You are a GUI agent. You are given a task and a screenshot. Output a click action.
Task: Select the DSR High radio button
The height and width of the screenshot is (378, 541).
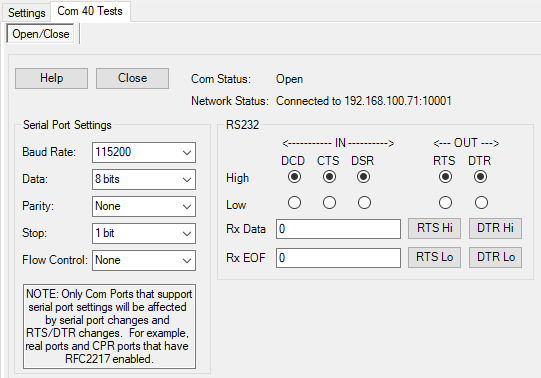pyautogui.click(x=364, y=177)
